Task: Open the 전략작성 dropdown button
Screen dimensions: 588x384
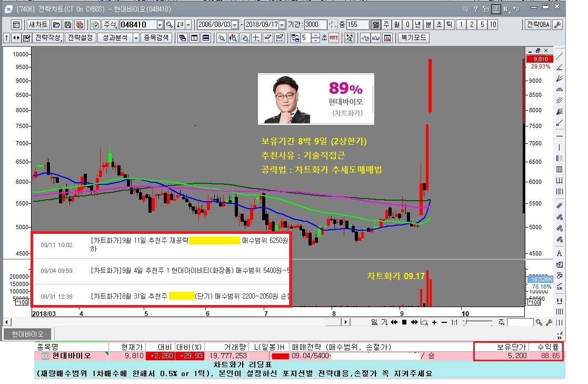Action: [47, 38]
